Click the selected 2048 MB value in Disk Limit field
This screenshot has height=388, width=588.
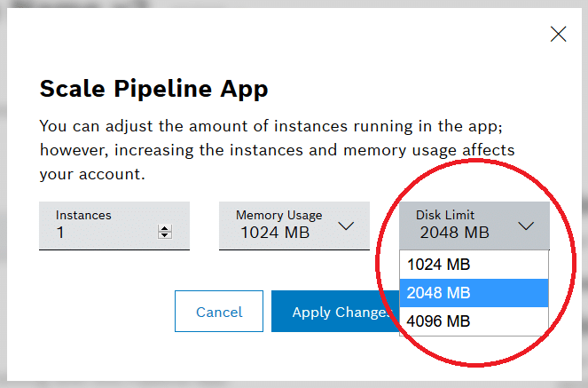pyautogui.click(x=454, y=234)
